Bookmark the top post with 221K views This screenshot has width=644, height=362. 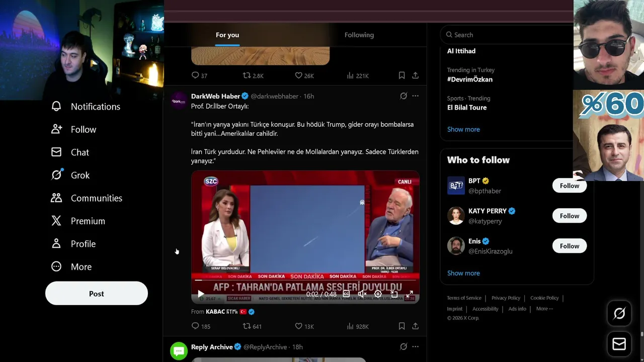[x=401, y=75]
